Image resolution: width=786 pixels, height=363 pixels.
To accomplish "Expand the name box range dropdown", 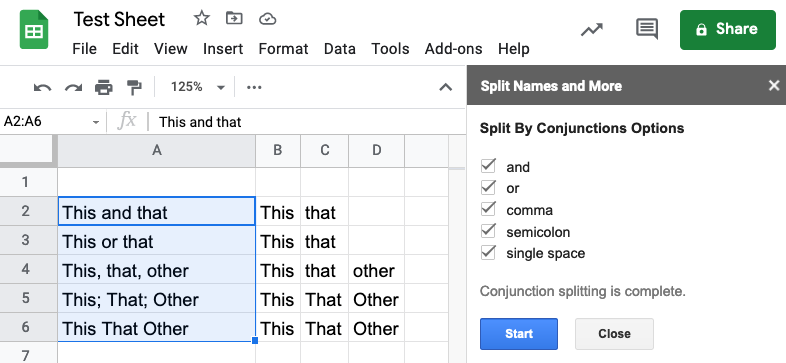I will point(96,122).
